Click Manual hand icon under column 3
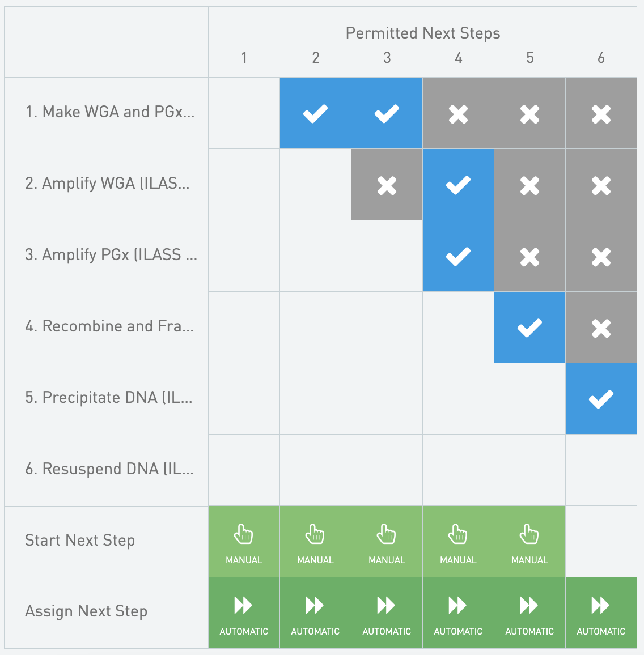The image size is (644, 655). click(x=387, y=534)
